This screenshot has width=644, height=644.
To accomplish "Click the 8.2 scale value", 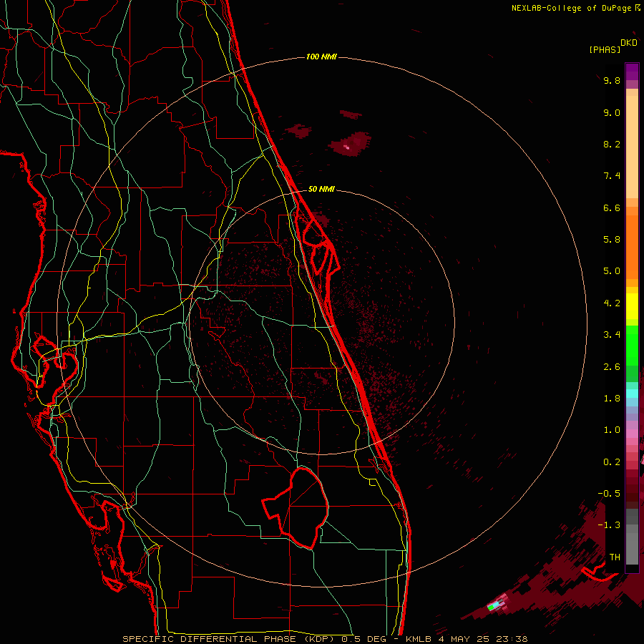I will click(612, 144).
